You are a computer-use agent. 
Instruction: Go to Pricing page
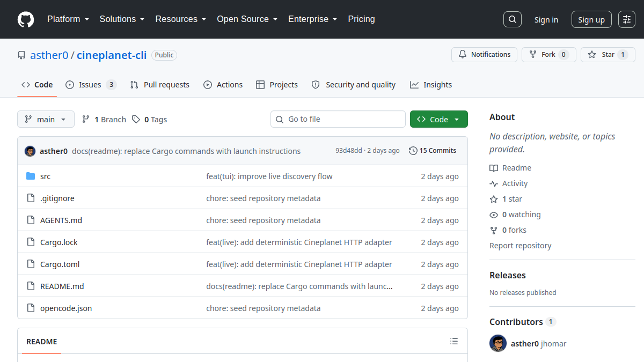pos(361,19)
